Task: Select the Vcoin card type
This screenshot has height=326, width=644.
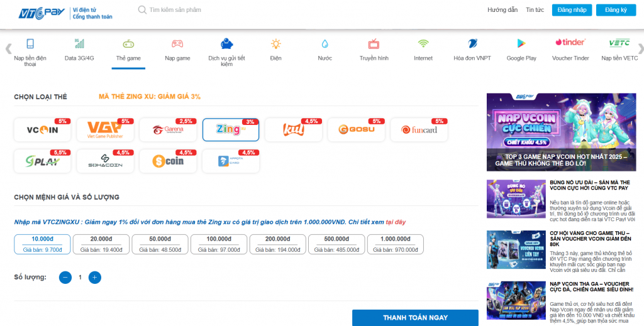Action: coord(42,130)
